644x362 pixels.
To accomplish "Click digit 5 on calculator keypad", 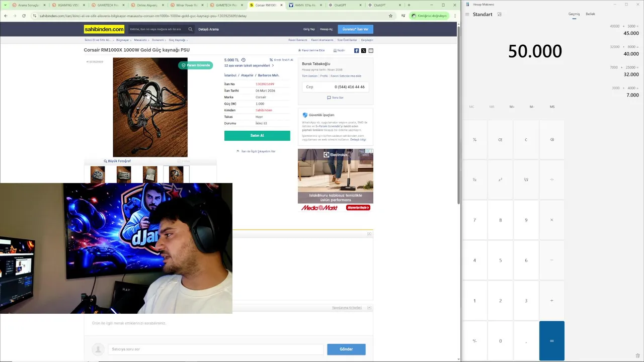I will (500, 260).
